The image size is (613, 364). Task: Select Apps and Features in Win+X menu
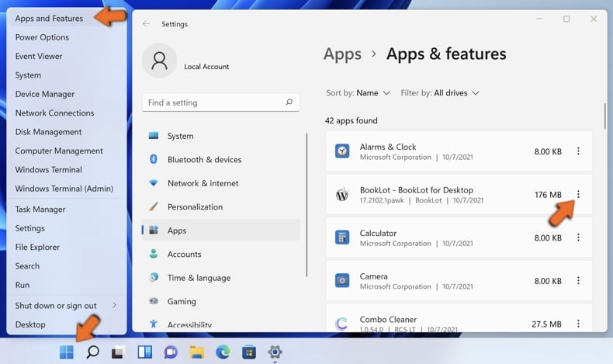(67, 19)
